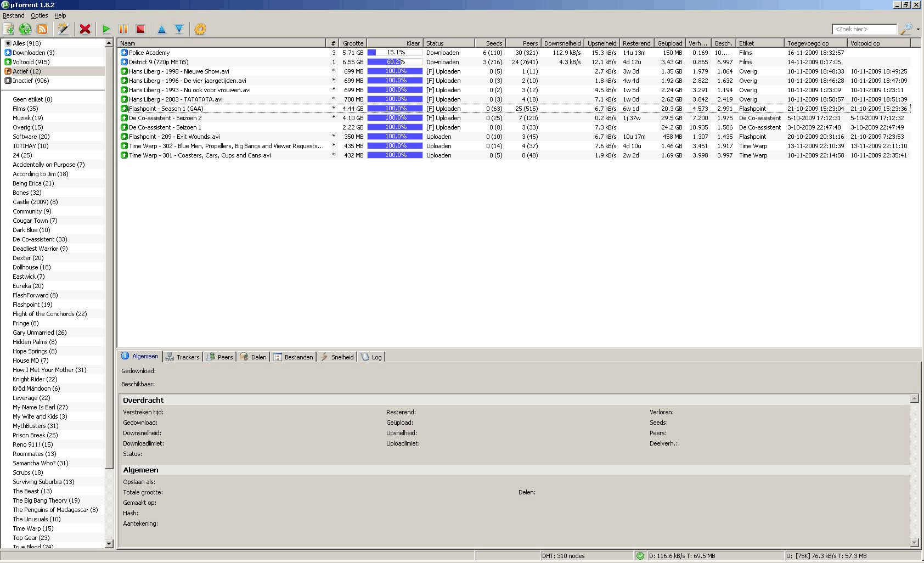Click the upload speed status bar section
Screen dimensions: 924x563
click(852, 556)
